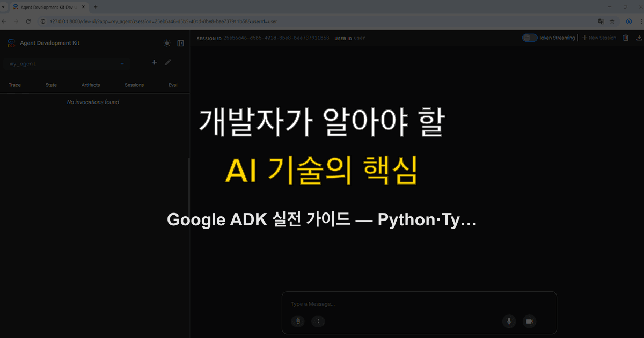644x338 pixels.
Task: Click the Type a Message input field
Action: (x=419, y=304)
